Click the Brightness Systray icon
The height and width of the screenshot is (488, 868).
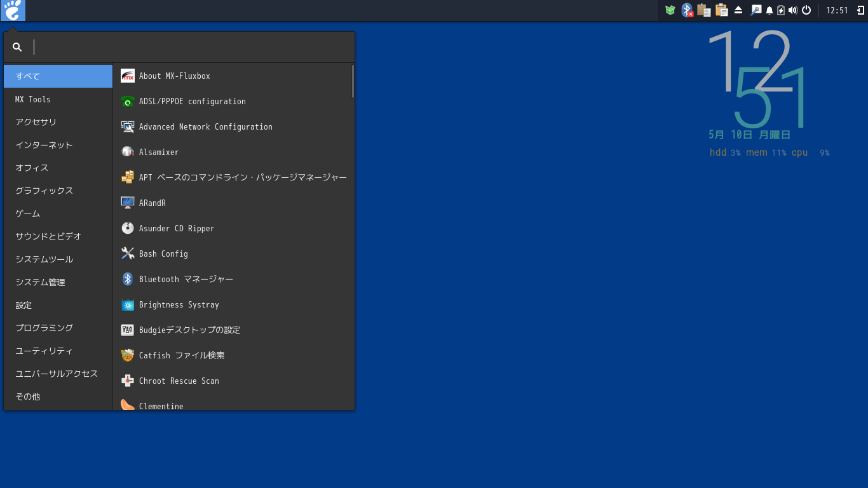(x=128, y=304)
